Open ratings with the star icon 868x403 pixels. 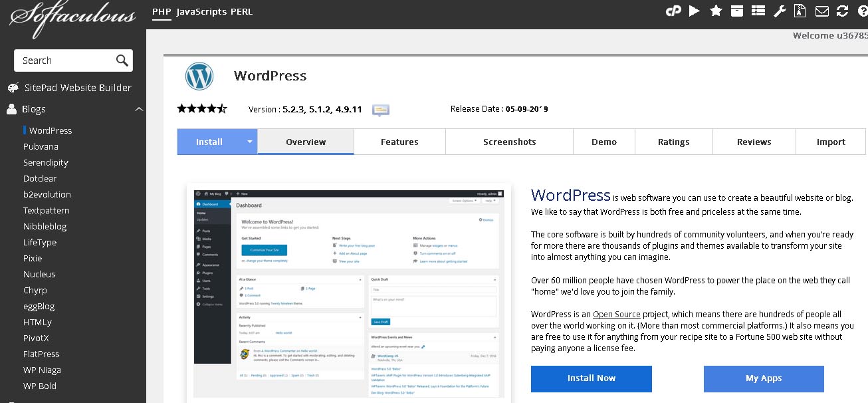[x=716, y=11]
